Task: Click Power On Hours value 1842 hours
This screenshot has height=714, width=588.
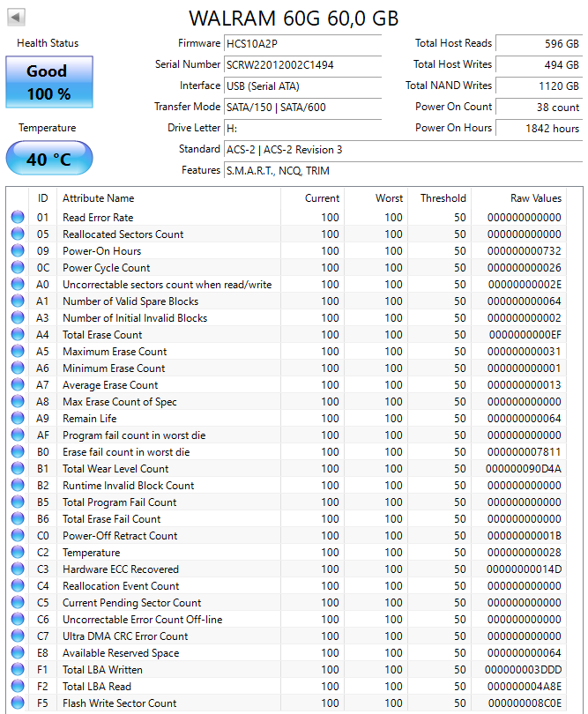Action: 539,129
